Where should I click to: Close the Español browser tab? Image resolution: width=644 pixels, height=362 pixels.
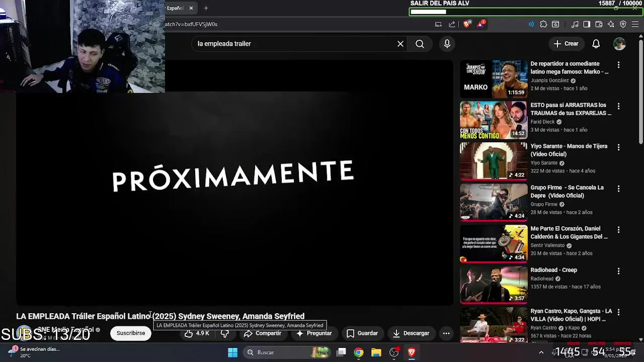click(191, 8)
